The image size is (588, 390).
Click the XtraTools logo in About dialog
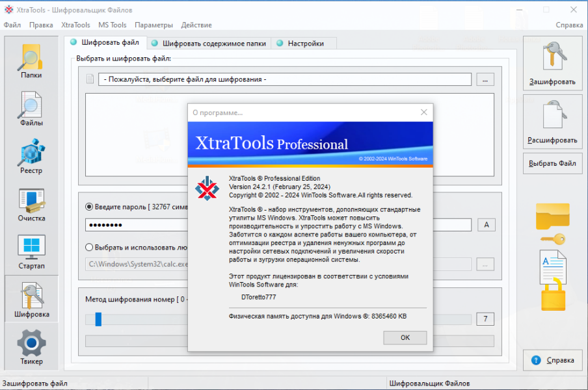coord(207,188)
